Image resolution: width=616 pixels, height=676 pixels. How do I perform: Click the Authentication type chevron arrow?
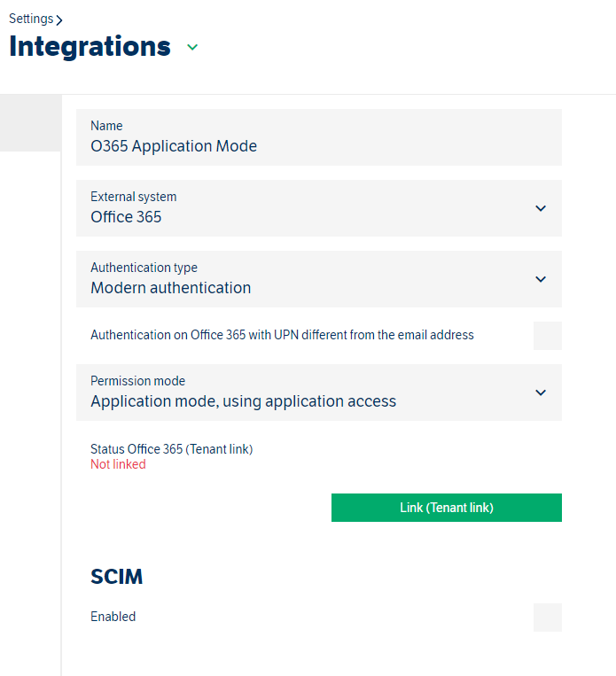[x=541, y=279]
